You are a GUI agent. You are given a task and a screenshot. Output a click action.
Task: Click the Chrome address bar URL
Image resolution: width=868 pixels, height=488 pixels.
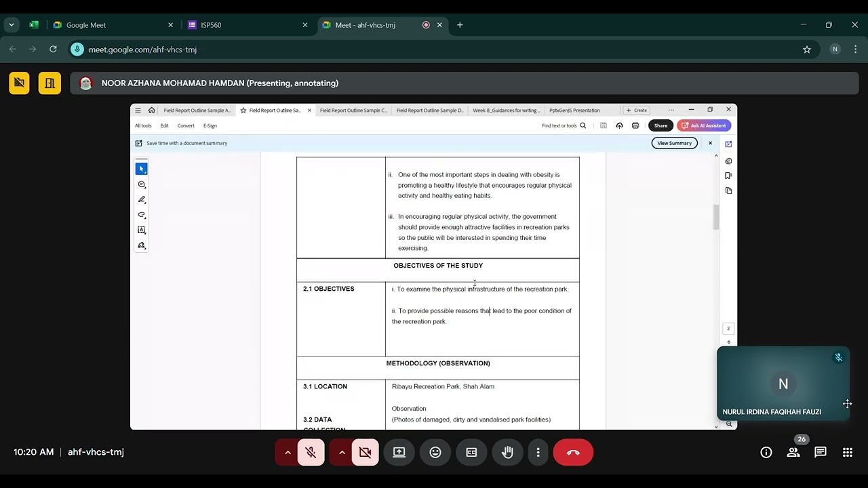[142, 49]
